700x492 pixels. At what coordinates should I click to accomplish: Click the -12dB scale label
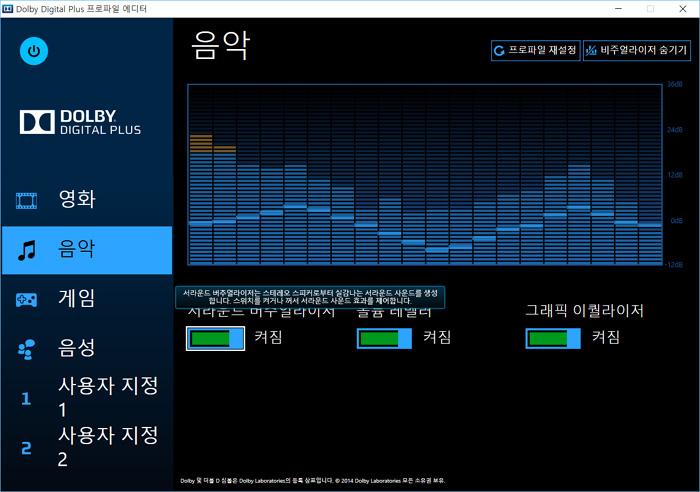click(674, 265)
